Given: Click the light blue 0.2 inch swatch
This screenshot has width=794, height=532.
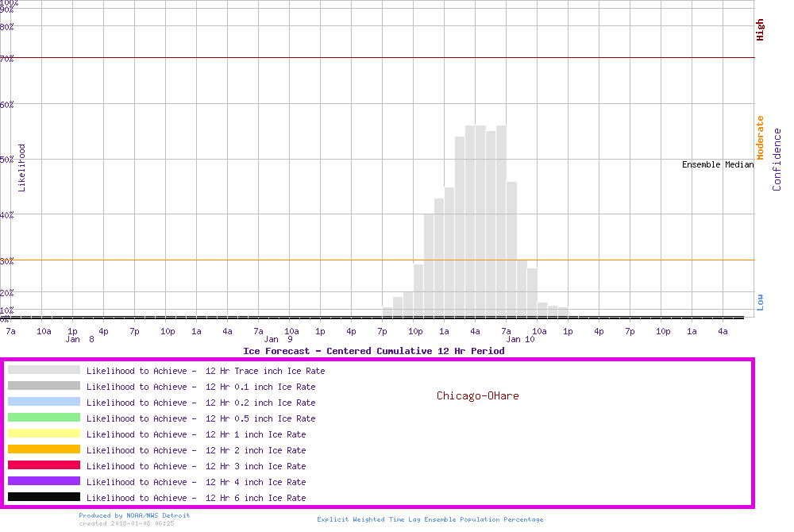Looking at the screenshot, I should (x=44, y=402).
